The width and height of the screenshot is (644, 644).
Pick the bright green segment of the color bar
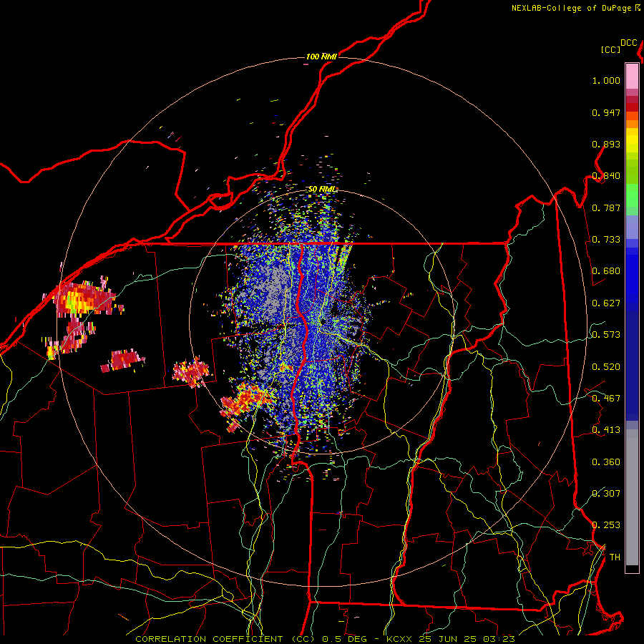tap(632, 195)
